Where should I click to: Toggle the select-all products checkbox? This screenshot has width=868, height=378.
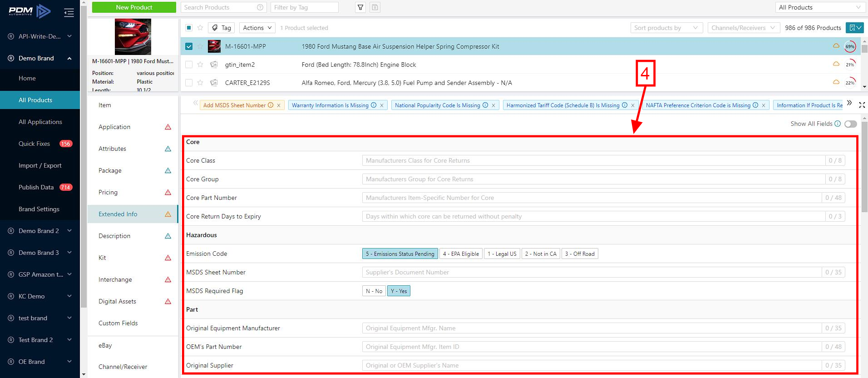tap(189, 28)
